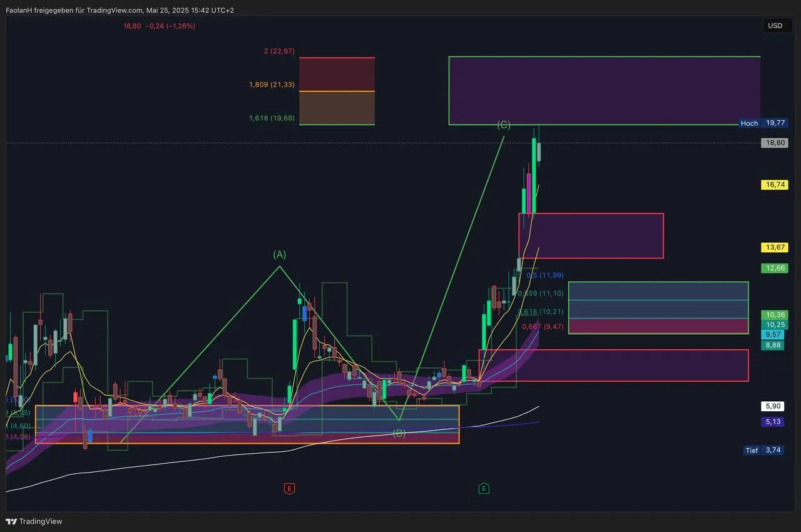Viewport: 801px width, 532px height.
Task: Select the (B) wave label
Action: [399, 433]
